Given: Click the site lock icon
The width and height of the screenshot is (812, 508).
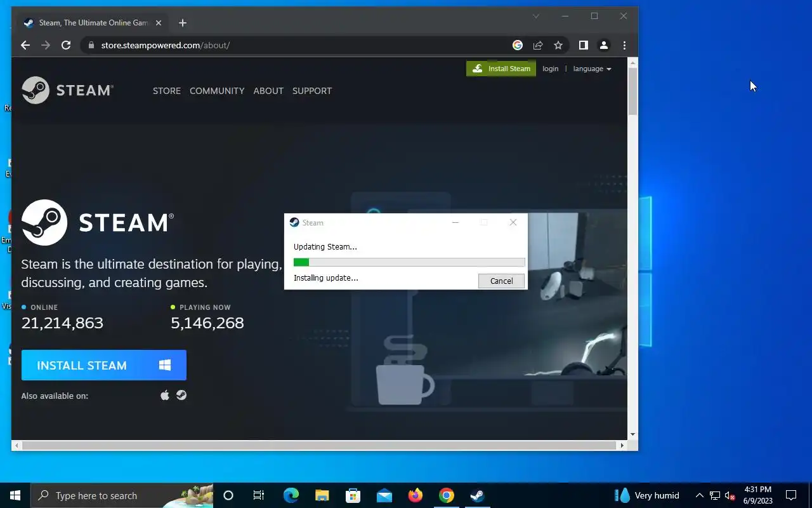Looking at the screenshot, I should click(x=91, y=45).
